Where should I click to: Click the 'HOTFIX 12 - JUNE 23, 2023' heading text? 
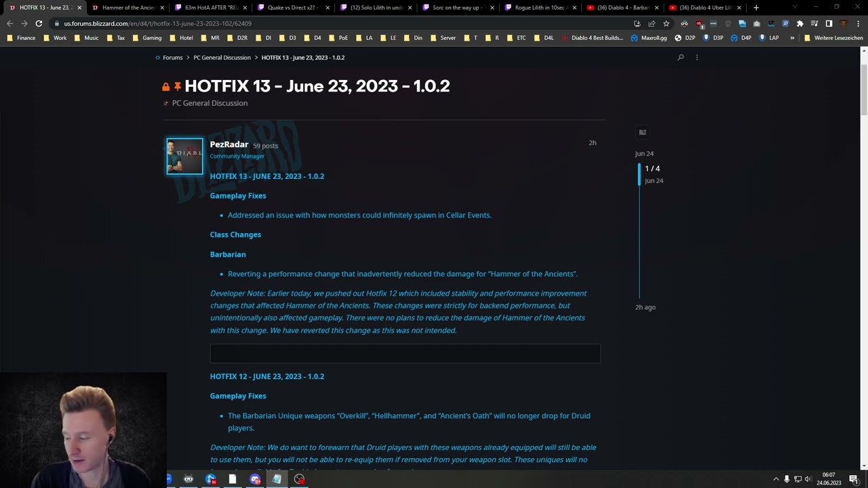click(x=267, y=376)
